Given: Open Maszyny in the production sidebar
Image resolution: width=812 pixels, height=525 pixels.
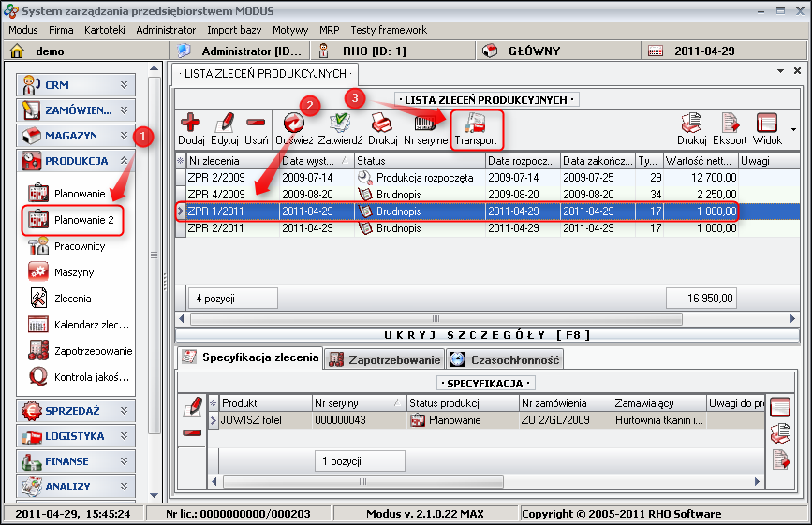Looking at the screenshot, I should pyautogui.click(x=73, y=272).
